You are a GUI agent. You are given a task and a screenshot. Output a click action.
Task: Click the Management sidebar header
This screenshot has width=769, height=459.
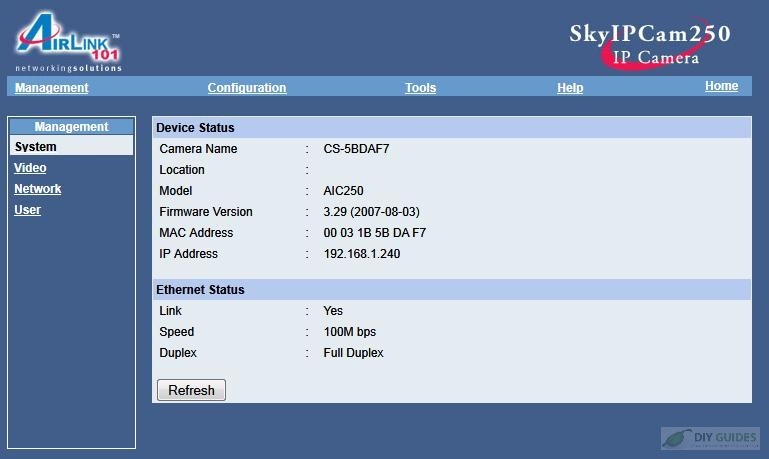(72, 127)
